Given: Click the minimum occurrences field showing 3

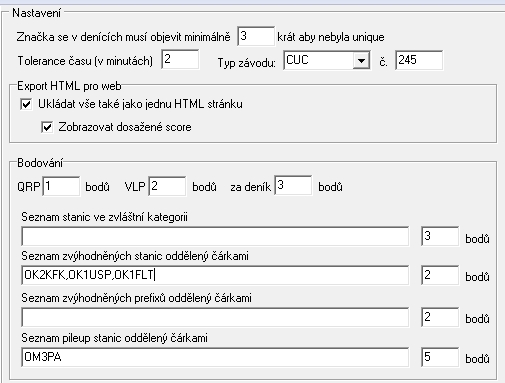Looking at the screenshot, I should click(x=256, y=36).
